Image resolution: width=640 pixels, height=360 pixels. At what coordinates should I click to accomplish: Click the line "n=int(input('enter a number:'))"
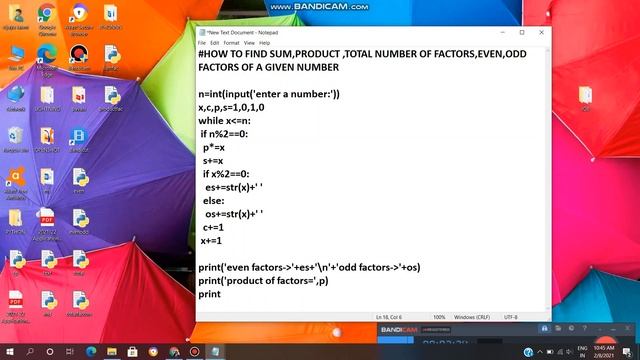tap(269, 94)
